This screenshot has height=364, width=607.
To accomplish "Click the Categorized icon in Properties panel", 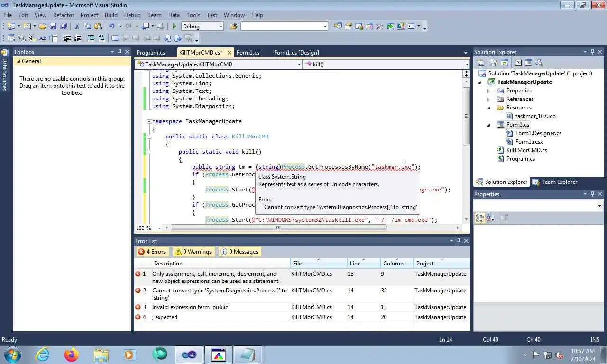I will 480,218.
